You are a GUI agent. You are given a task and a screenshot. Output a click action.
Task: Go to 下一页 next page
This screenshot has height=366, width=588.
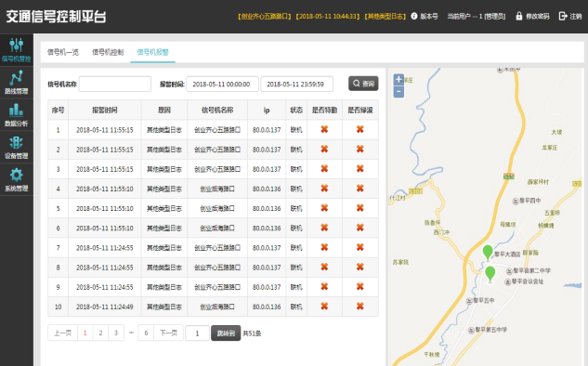tap(169, 333)
